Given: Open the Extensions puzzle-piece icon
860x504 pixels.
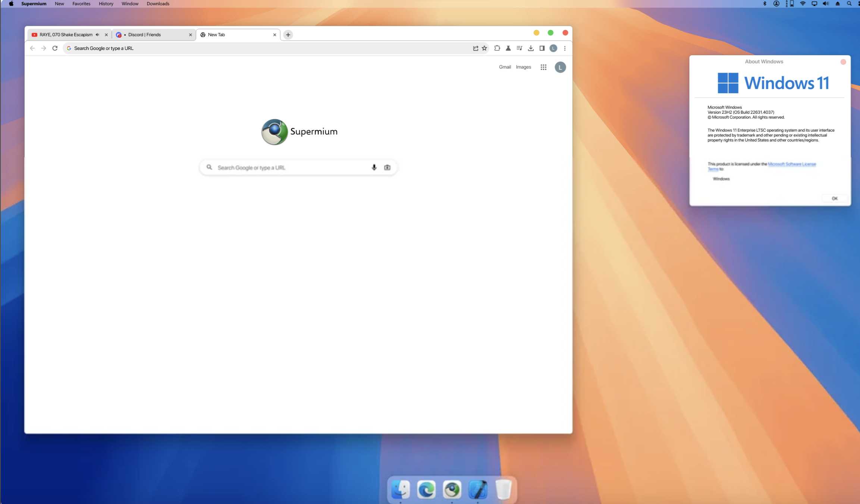Looking at the screenshot, I should point(497,48).
